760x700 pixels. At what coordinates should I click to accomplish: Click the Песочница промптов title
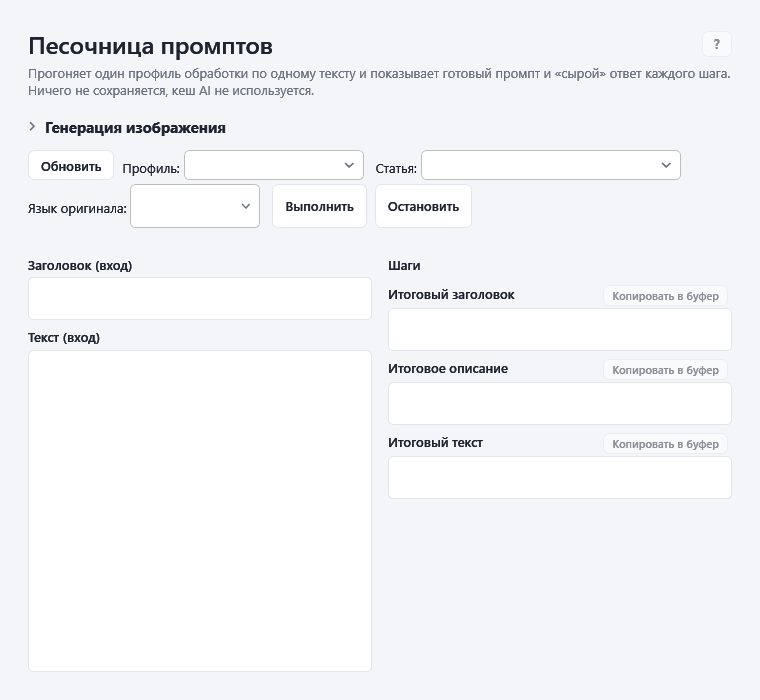(x=150, y=47)
